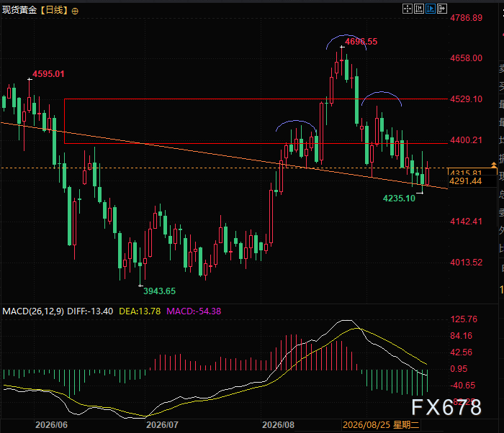Image resolution: width=504 pixels, height=433 pixels.
Task: Click the 4235.10 recent low label
Action: [x=399, y=199]
